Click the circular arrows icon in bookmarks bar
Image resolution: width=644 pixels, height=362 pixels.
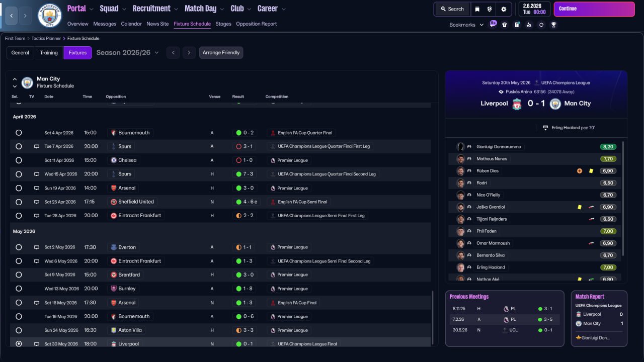point(541,25)
